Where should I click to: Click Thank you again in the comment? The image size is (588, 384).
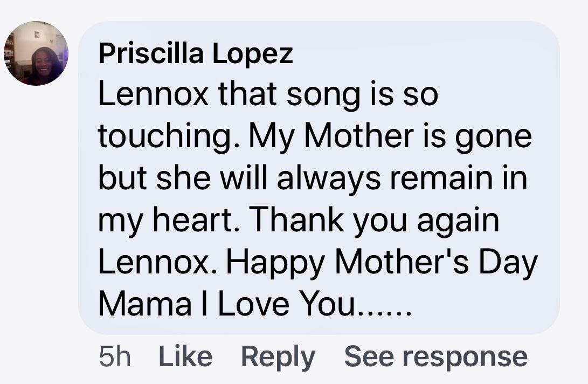pyautogui.click(x=374, y=221)
